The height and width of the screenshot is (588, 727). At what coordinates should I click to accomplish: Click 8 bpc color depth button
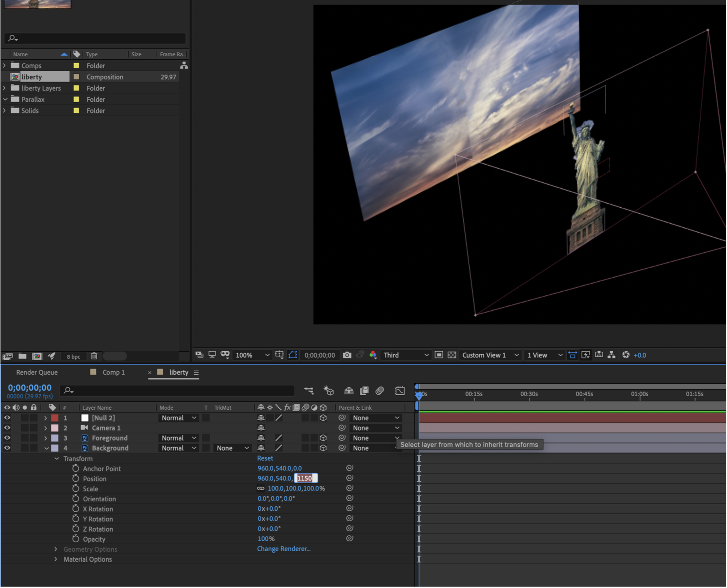click(74, 357)
